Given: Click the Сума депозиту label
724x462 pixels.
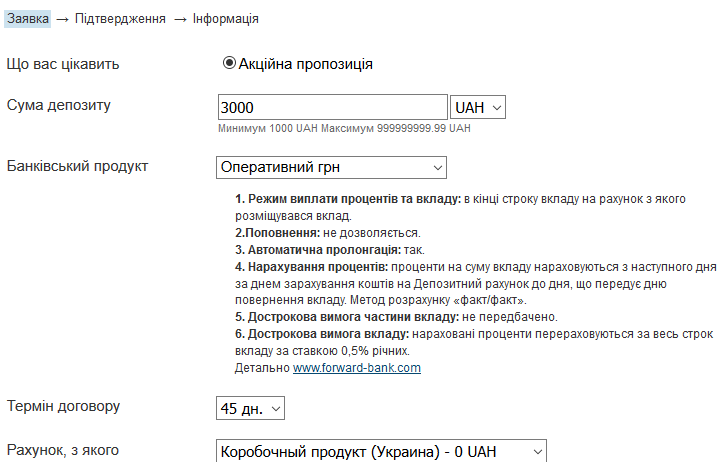Looking at the screenshot, I should click(59, 105).
